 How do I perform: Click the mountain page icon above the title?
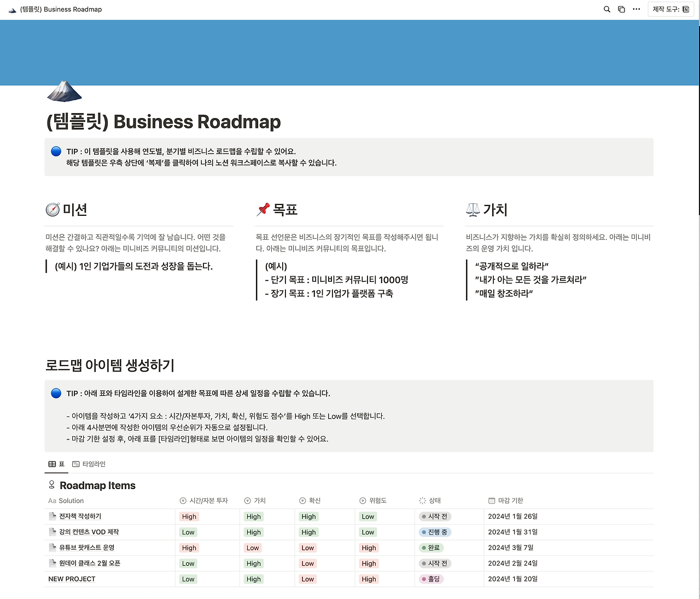pos(64,92)
